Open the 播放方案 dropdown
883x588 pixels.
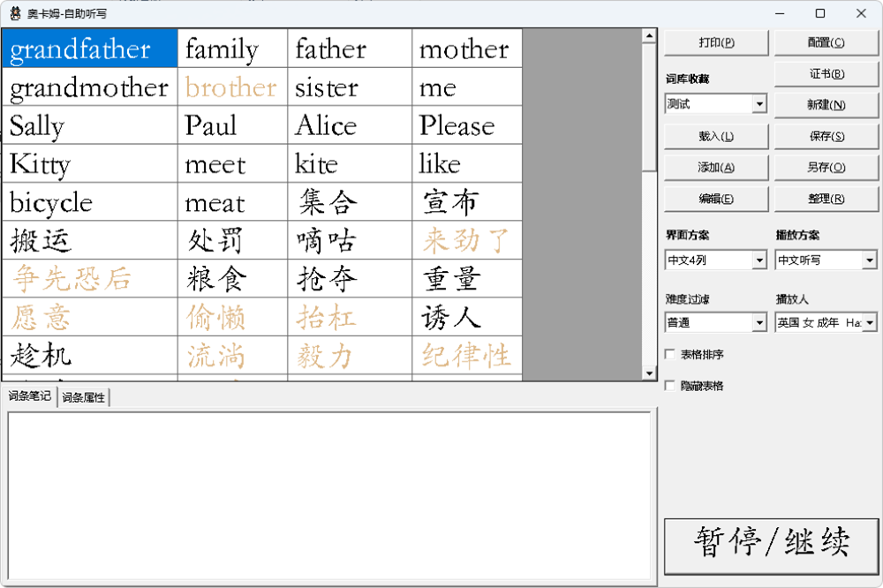pyautogui.click(x=869, y=260)
